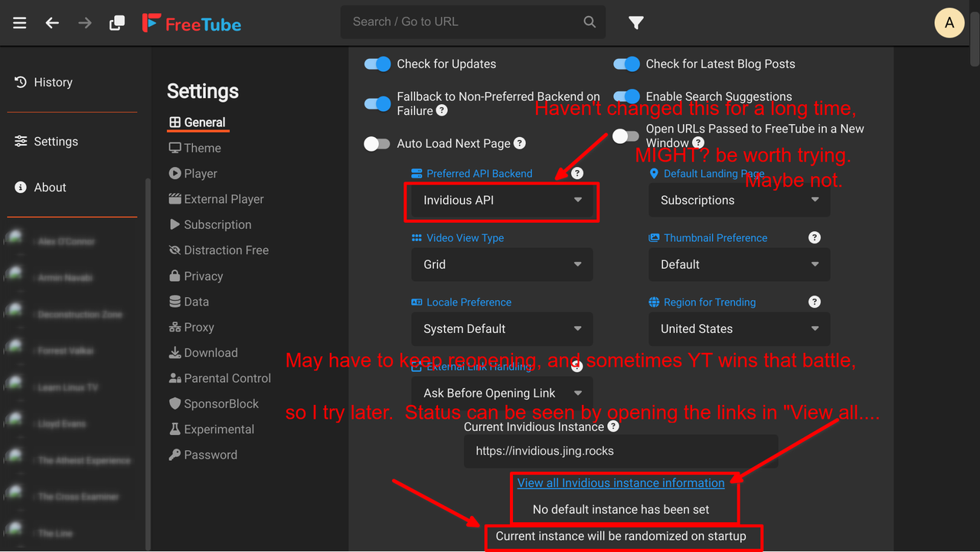
Task: Open Region for Trending United States dropdown
Action: [740, 329]
